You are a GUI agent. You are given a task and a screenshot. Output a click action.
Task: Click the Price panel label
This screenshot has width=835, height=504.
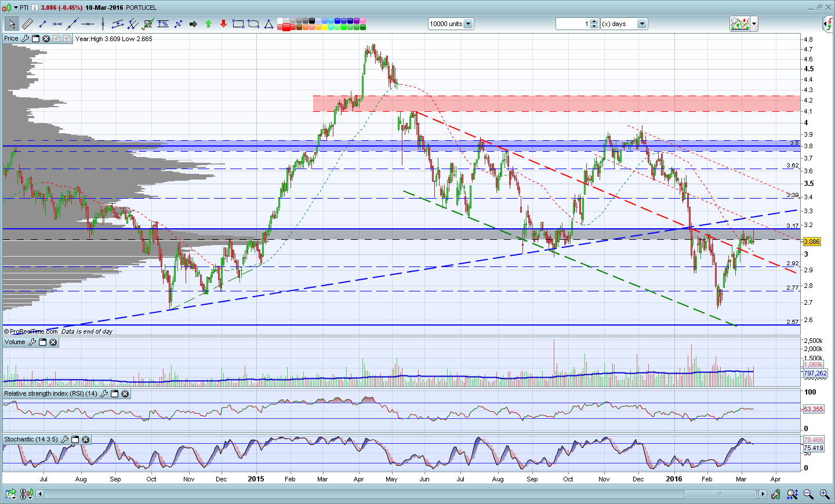11,38
